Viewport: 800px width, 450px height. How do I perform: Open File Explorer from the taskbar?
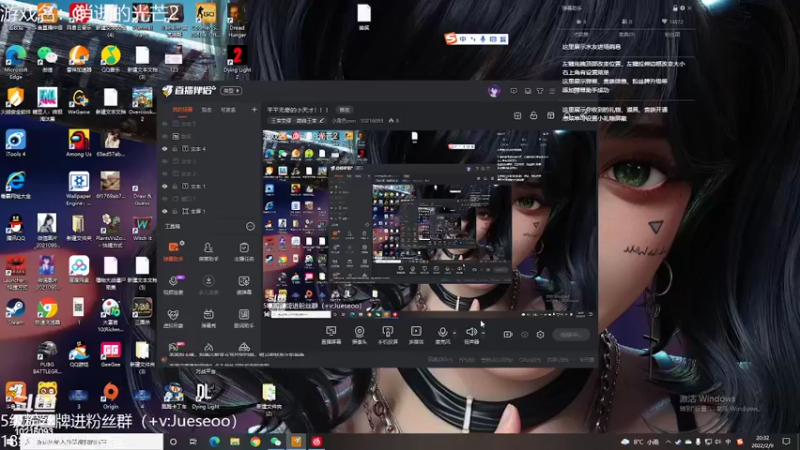click(235, 442)
